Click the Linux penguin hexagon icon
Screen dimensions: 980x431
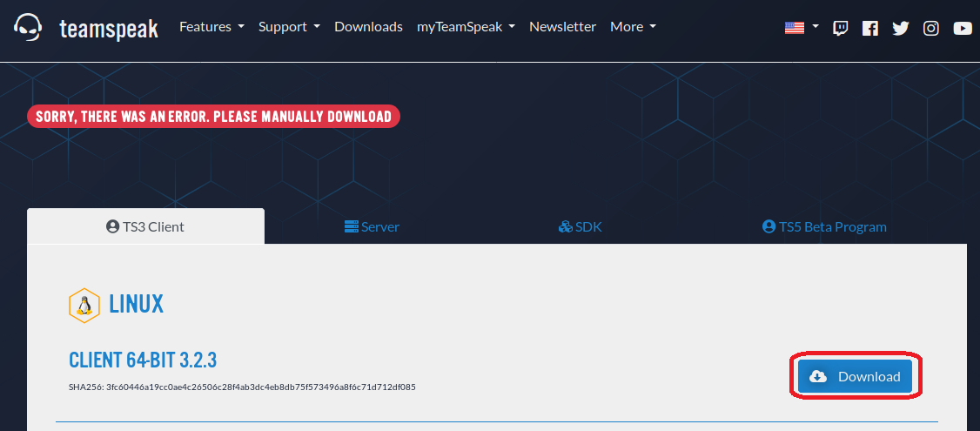coord(84,305)
